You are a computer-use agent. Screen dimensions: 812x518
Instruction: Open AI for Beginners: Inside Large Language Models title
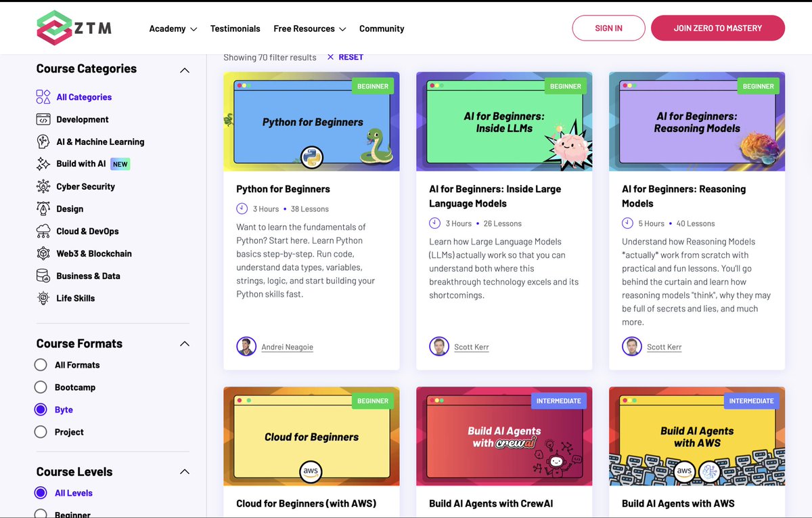(495, 196)
